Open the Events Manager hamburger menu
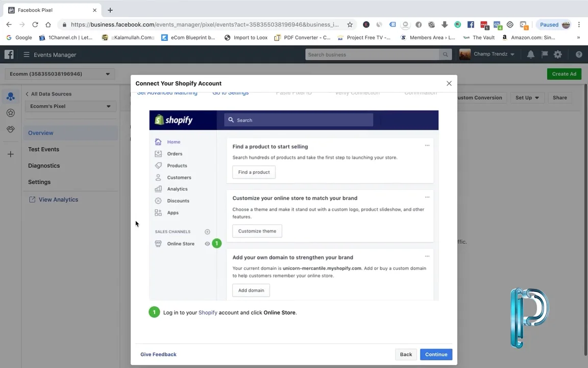Image resolution: width=588 pixels, height=368 pixels. coord(26,55)
